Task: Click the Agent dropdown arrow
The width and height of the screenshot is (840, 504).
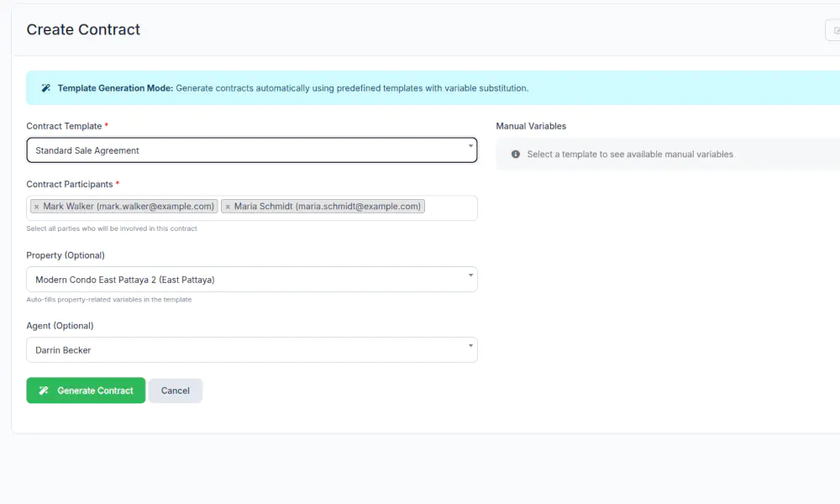Action: tap(470, 347)
